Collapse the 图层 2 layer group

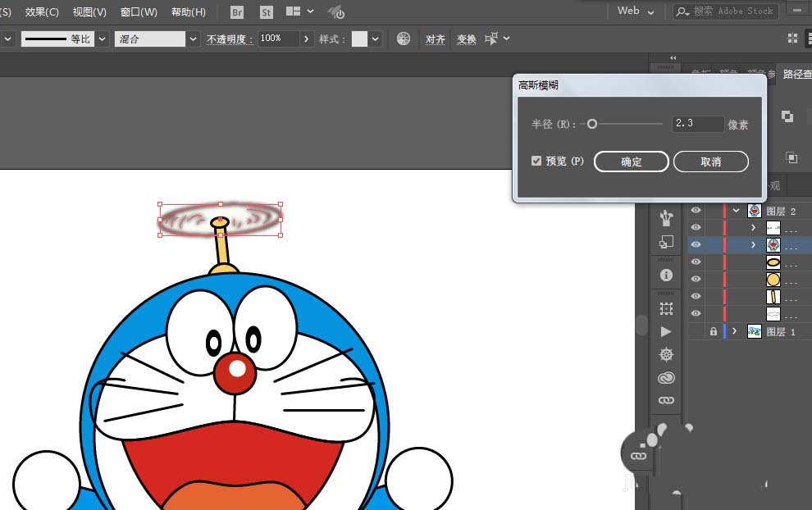click(x=736, y=211)
